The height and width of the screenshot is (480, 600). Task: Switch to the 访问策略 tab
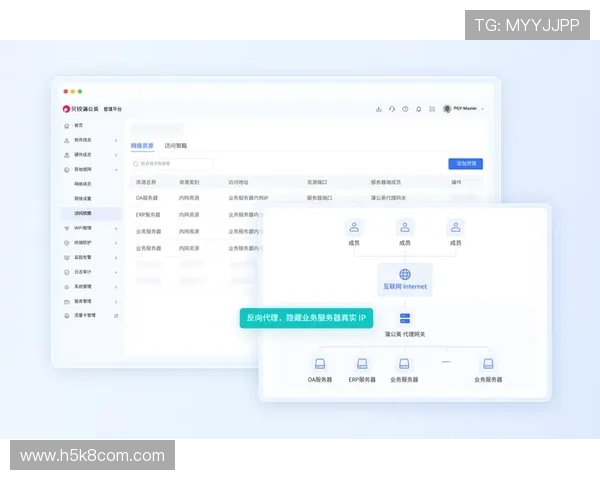point(175,146)
